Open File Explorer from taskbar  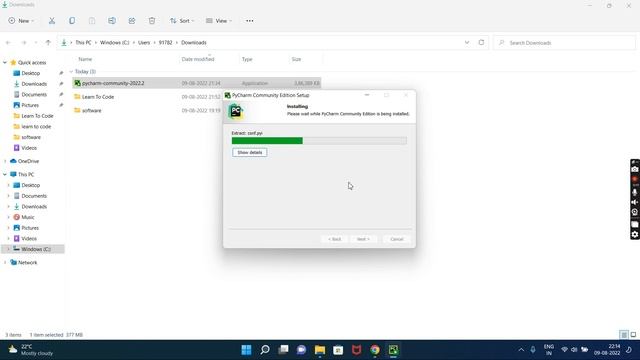point(320,350)
